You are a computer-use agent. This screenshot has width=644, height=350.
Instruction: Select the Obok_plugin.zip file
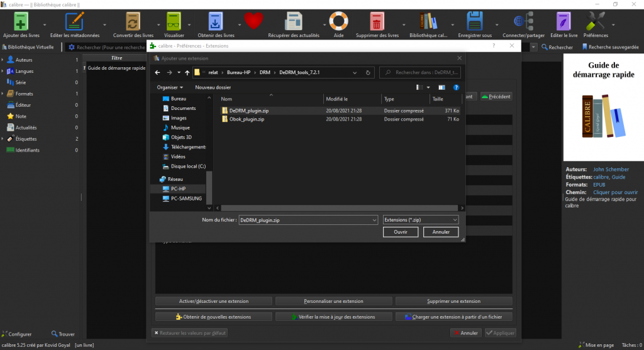pyautogui.click(x=247, y=119)
